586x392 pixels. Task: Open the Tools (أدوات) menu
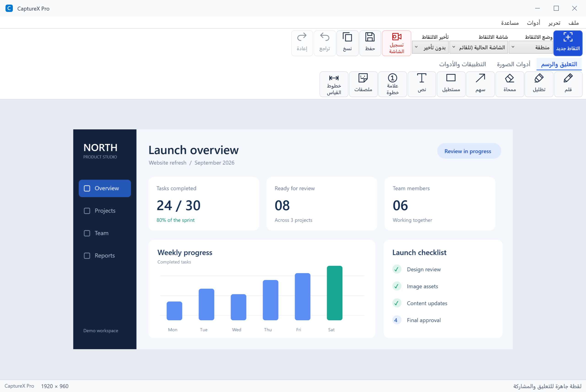(534, 23)
